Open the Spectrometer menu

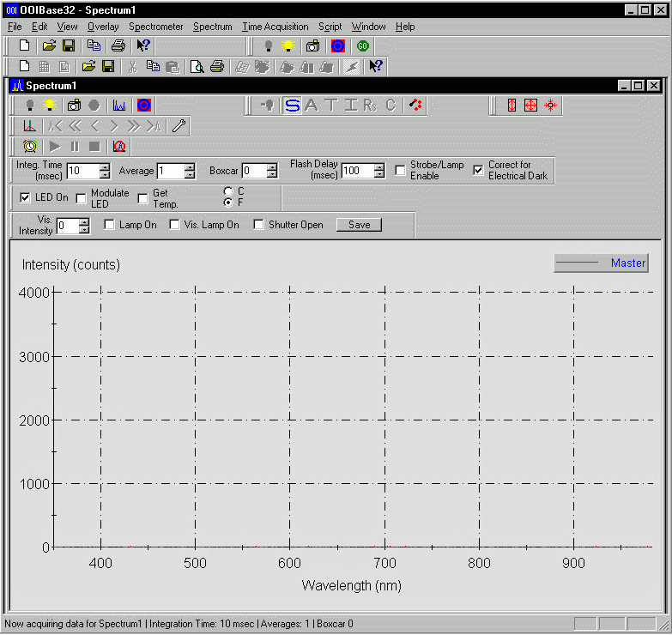155,27
